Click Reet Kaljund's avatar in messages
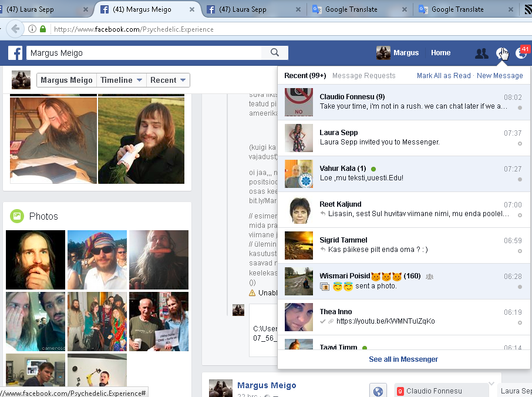 [x=298, y=210]
